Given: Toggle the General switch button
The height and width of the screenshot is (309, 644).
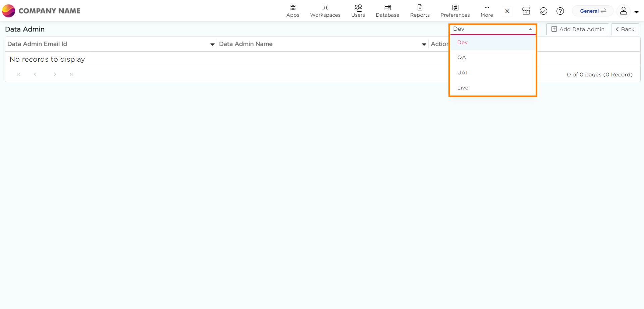Looking at the screenshot, I should click(x=593, y=11).
